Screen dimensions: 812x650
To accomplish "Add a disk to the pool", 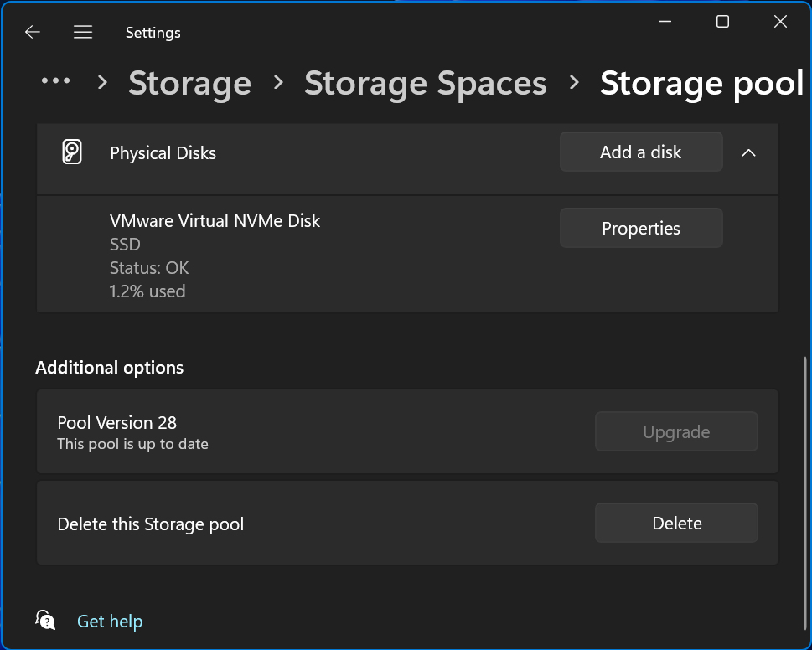I will [x=640, y=152].
